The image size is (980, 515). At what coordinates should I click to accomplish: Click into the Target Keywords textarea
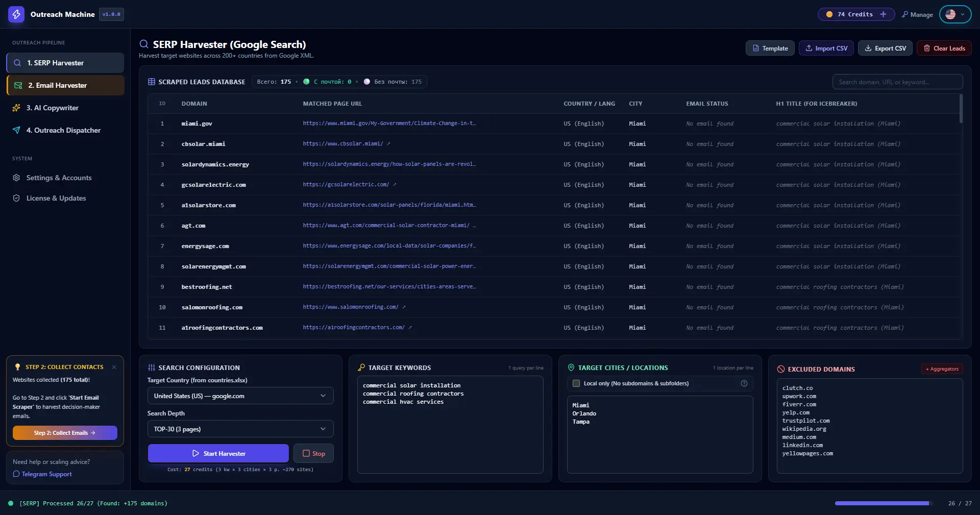tap(450, 425)
